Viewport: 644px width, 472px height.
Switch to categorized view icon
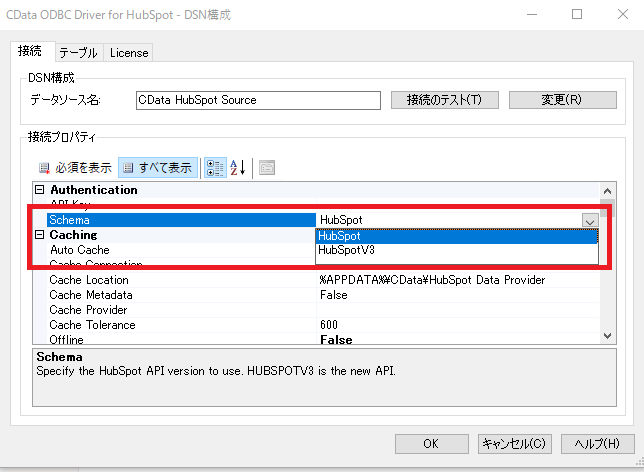pos(215,168)
